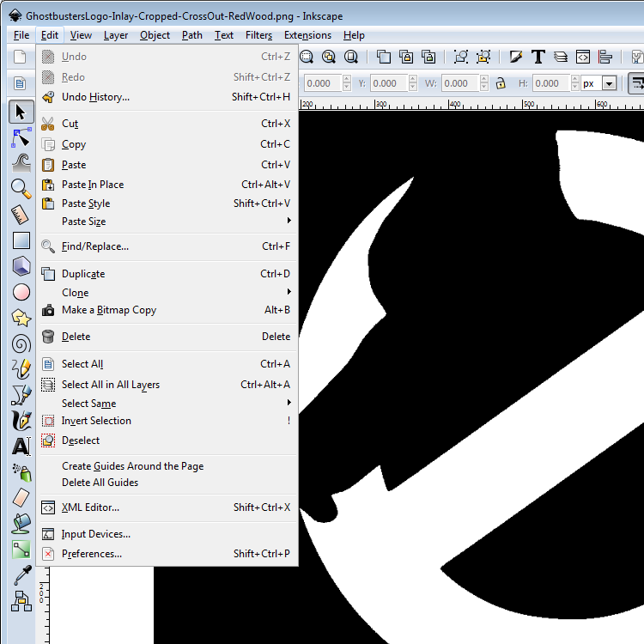Choose Create Guides Around the Page
The height and width of the screenshot is (644, 644).
[167, 466]
